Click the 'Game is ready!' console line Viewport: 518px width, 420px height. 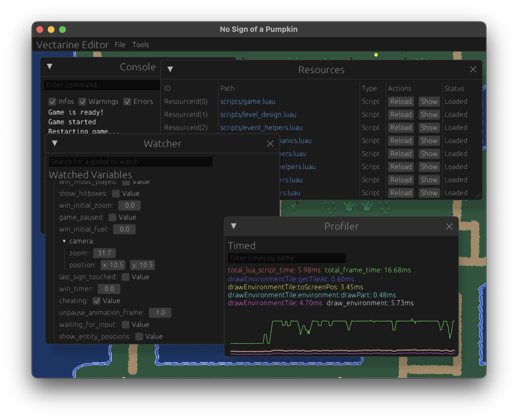(76, 112)
